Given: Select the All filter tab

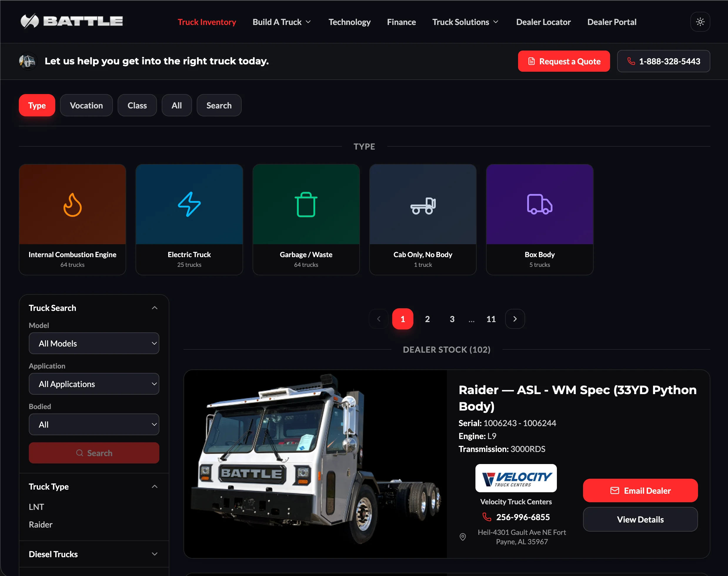Looking at the screenshot, I should pyautogui.click(x=177, y=105).
